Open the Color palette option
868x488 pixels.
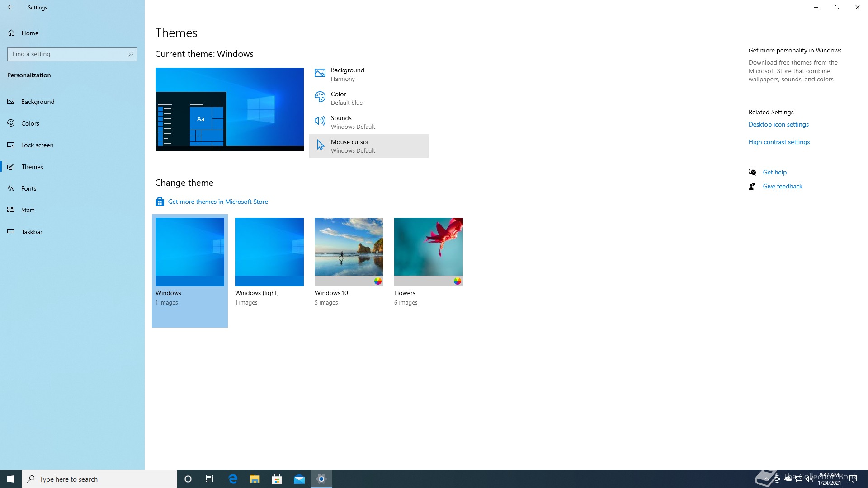click(320, 98)
